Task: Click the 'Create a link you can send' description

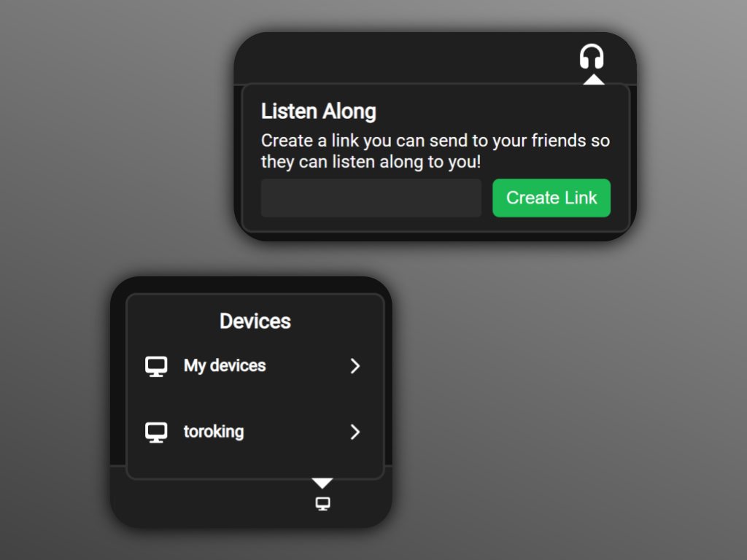Action: pos(436,151)
